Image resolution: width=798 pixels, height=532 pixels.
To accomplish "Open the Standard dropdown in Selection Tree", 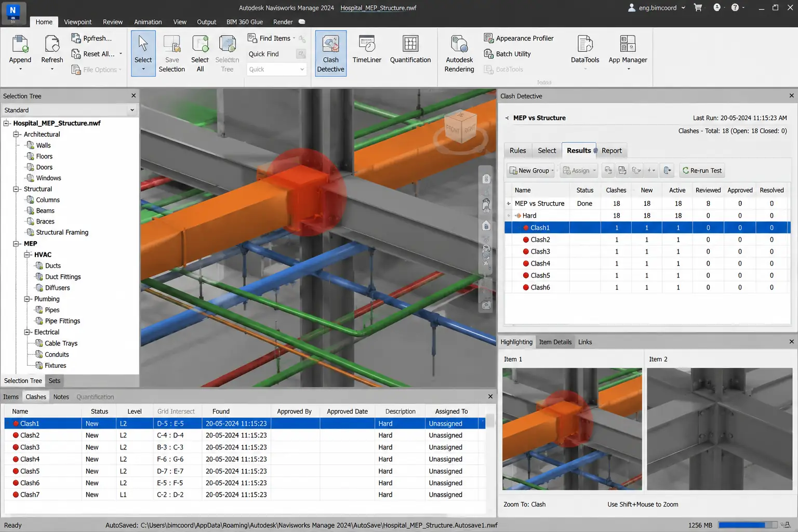I will click(x=132, y=110).
